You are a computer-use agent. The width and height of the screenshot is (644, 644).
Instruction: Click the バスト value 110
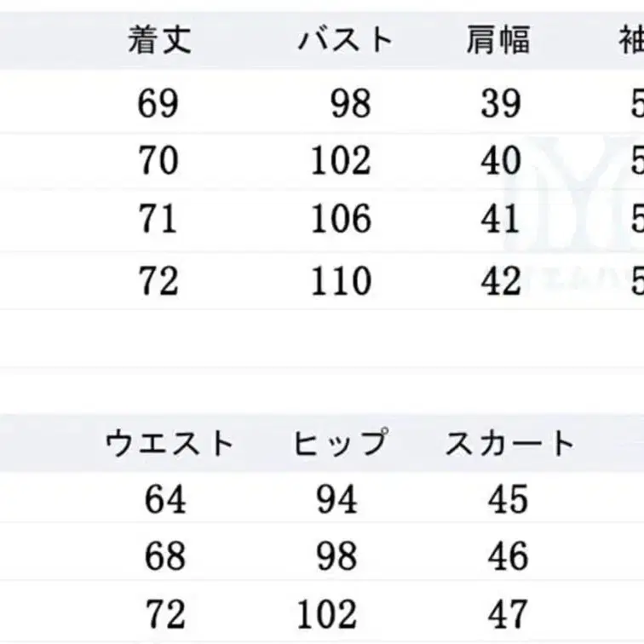click(x=341, y=279)
